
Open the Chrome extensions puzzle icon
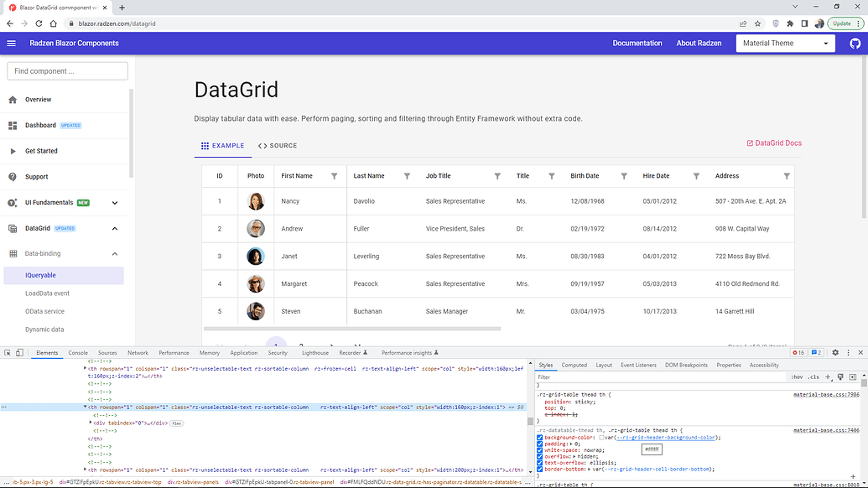(x=790, y=23)
